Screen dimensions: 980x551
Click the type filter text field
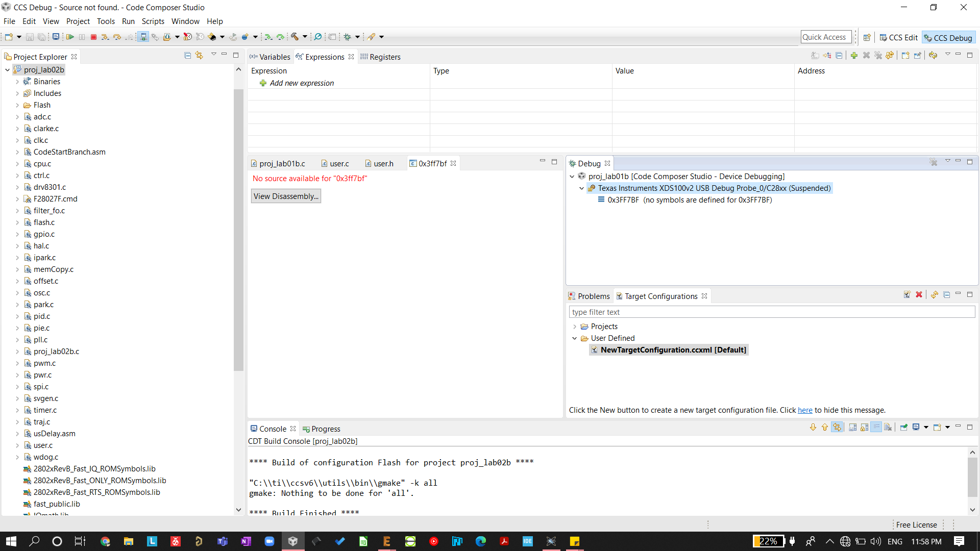coord(771,312)
